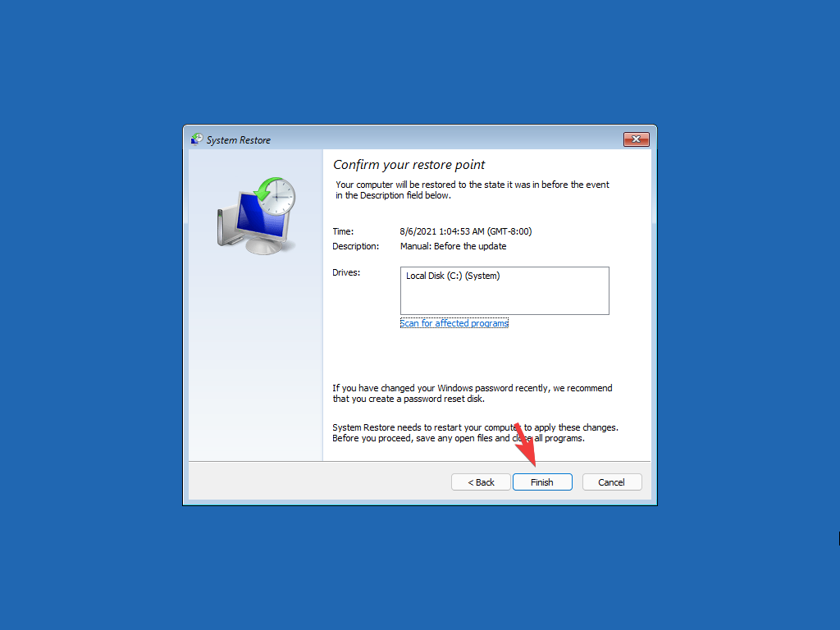Click the restart computer notice paragraph
840x630 pixels.
(x=475, y=433)
